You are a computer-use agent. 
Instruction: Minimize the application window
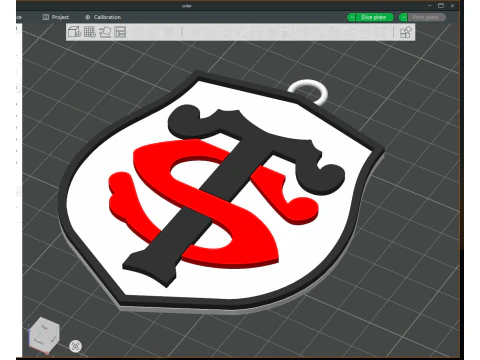430,5
